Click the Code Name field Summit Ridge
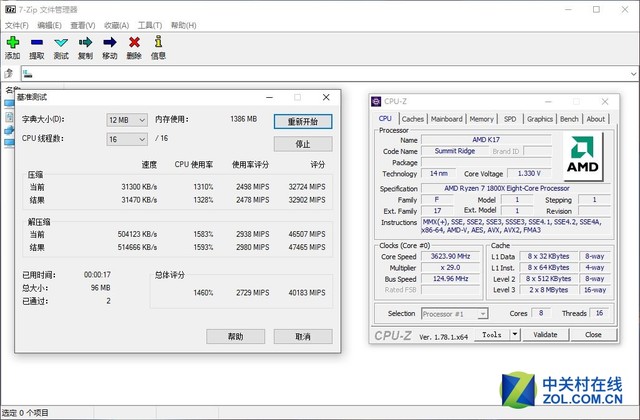640x420 pixels. pos(455,151)
